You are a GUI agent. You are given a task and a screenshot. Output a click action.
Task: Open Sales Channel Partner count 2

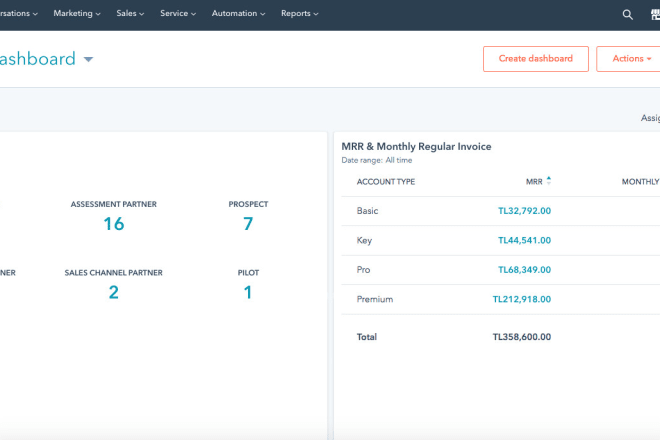coord(114,293)
